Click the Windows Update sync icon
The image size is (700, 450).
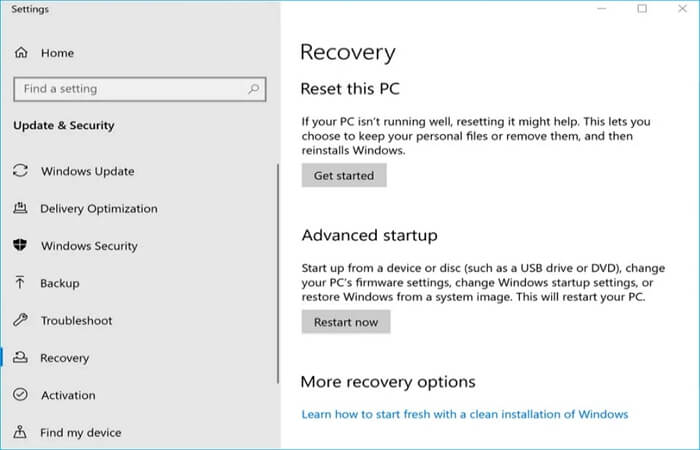tap(20, 171)
